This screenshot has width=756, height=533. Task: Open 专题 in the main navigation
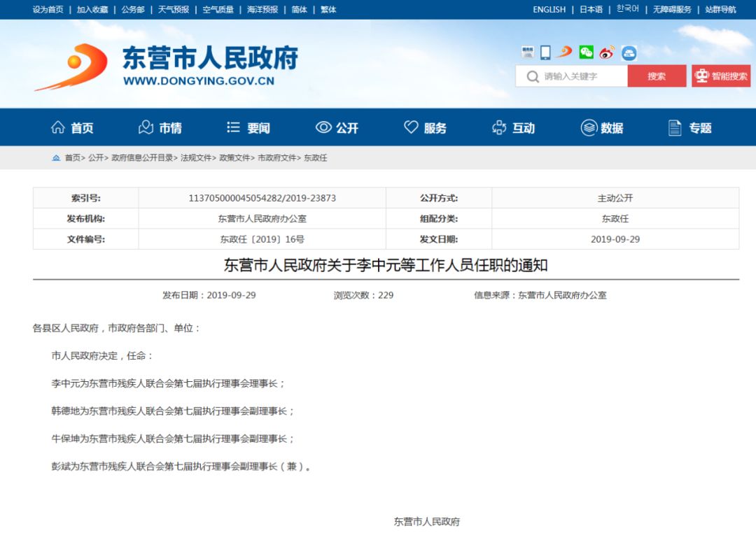click(690, 128)
